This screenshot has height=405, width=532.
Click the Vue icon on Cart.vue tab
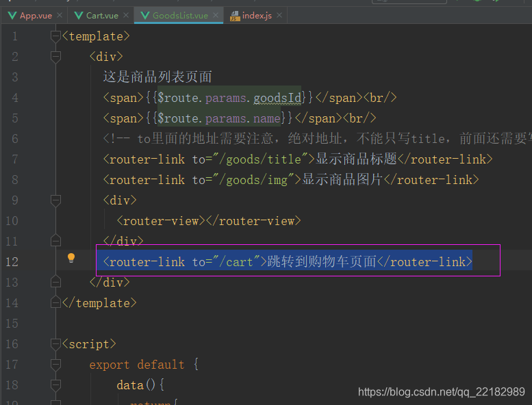78,16
